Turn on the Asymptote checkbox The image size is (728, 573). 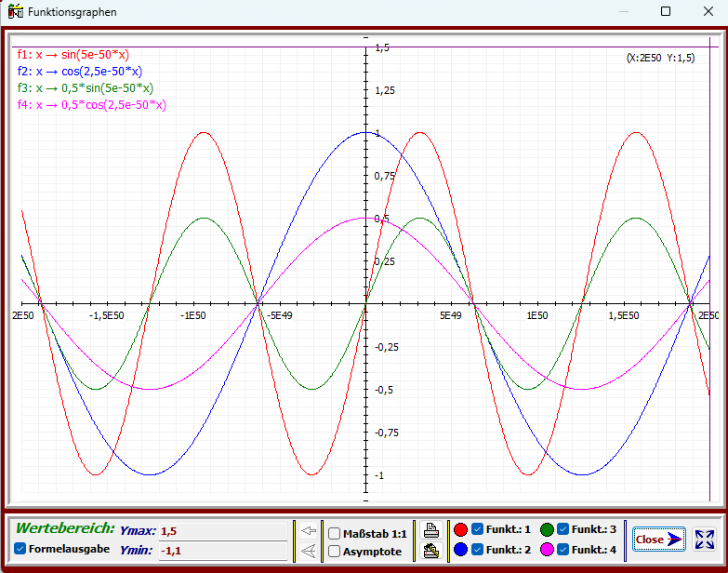pyautogui.click(x=335, y=551)
